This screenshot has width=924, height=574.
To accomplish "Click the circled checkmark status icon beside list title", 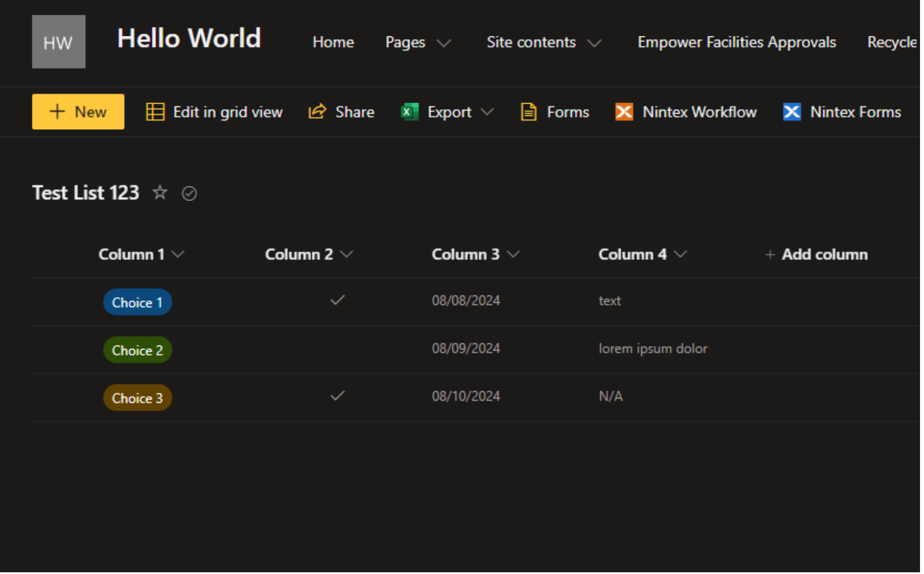I will pos(189,194).
